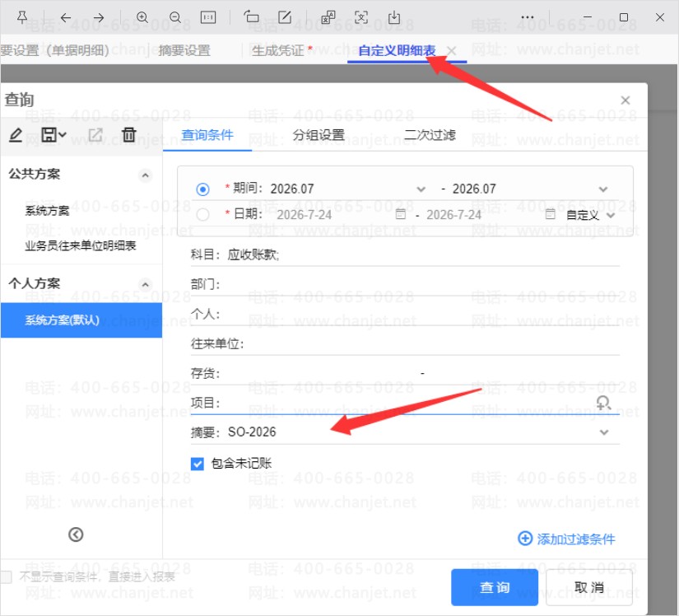Switch to the 二次过滤 tab
679x616 pixels.
[430, 135]
